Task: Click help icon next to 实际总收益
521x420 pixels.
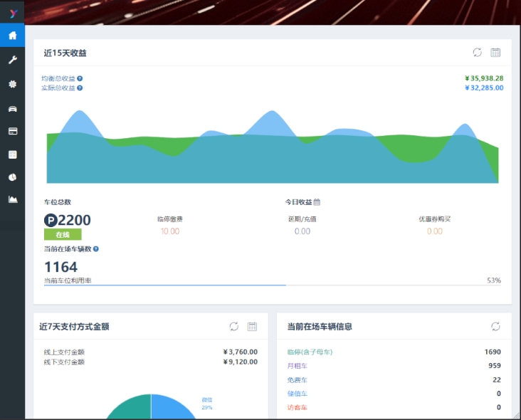Action: click(x=80, y=88)
